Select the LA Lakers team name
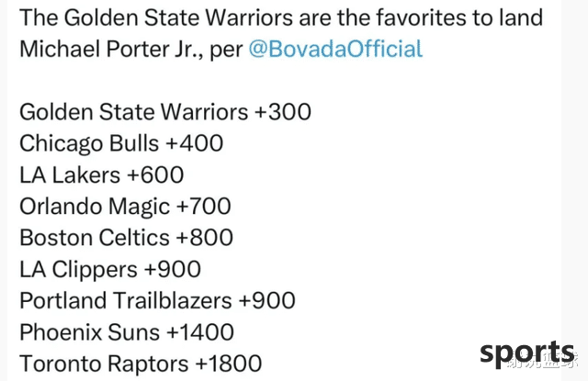Viewport: 588px width, 381px height. tap(70, 175)
